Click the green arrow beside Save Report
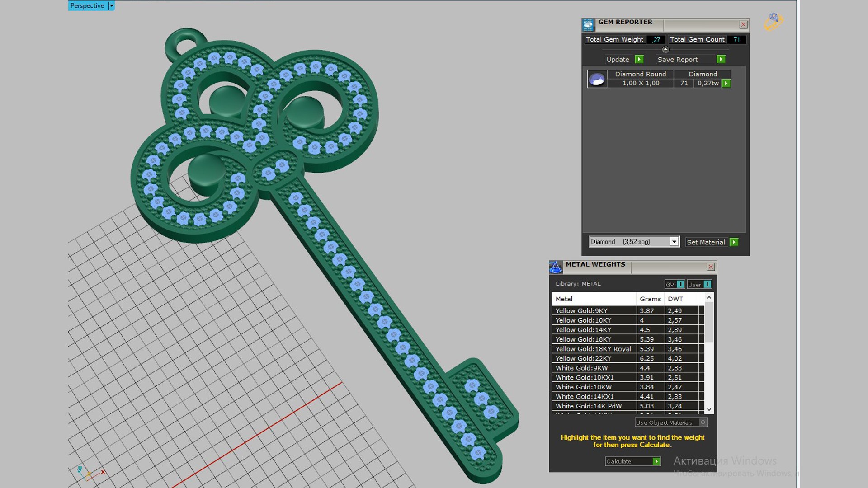This screenshot has height=488, width=868. 721,59
